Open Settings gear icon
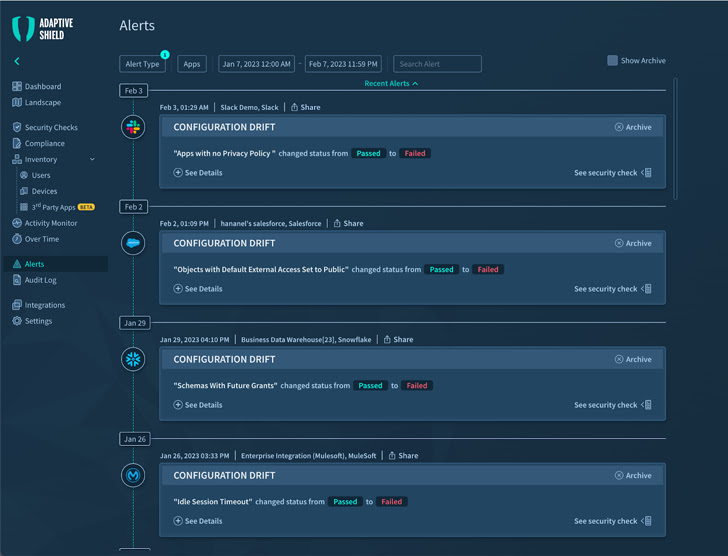The image size is (728, 556). pyautogui.click(x=17, y=321)
